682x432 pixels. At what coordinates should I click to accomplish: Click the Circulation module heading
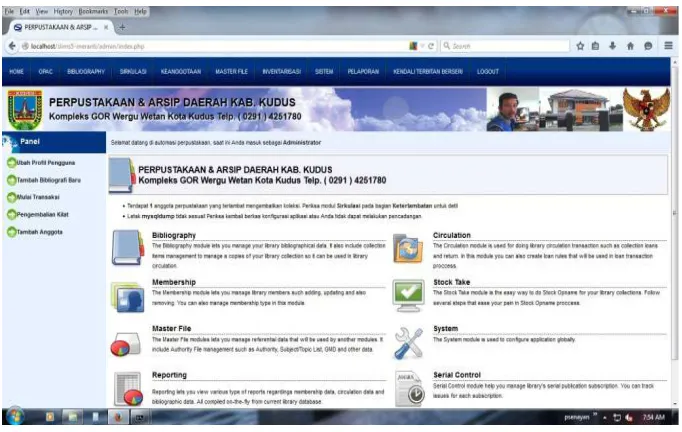[x=451, y=235]
